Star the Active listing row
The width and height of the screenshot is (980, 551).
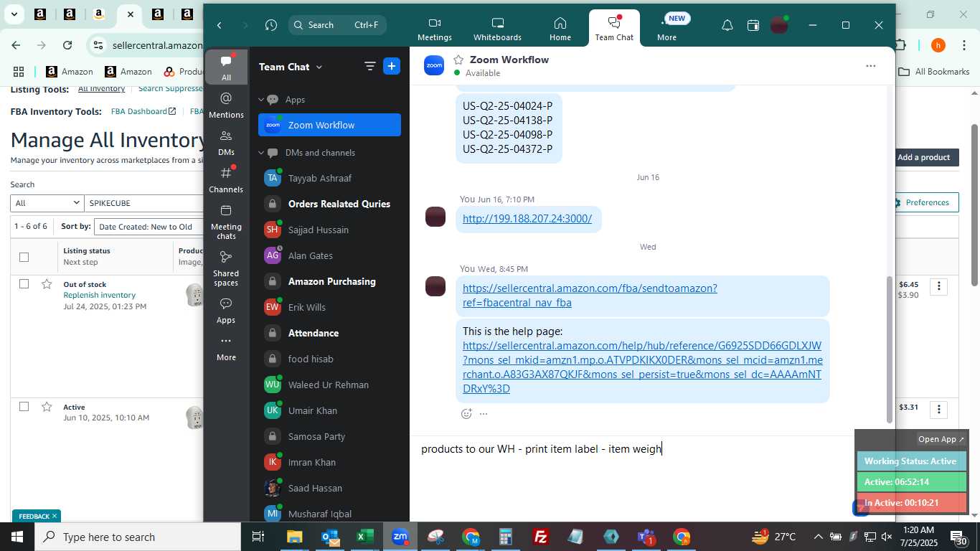click(47, 407)
